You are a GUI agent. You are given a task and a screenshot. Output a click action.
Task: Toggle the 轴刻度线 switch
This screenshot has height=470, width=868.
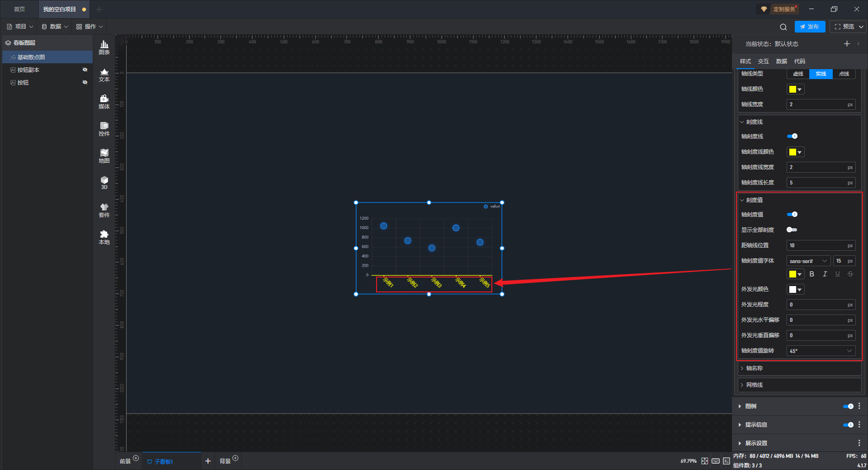(792, 136)
